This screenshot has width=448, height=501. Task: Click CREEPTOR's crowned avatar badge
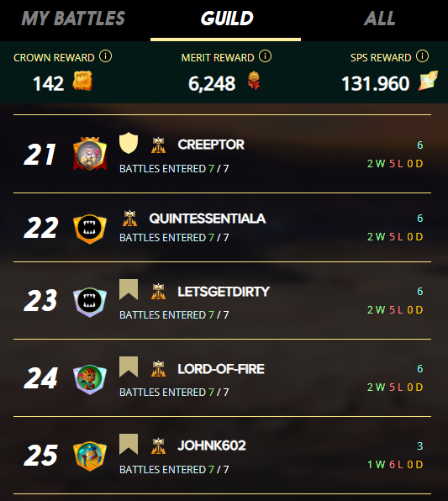90,154
